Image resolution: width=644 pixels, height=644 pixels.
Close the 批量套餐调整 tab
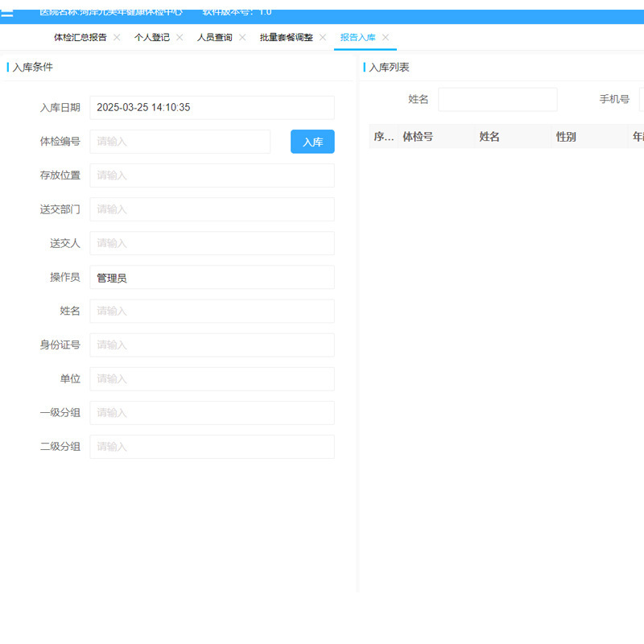coord(323,38)
